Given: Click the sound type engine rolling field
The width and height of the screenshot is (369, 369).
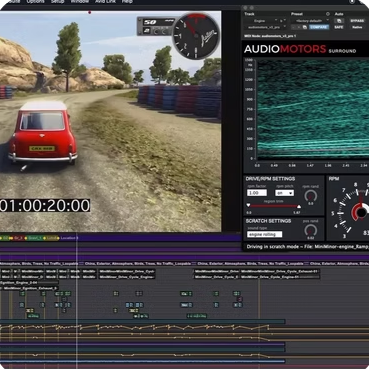Looking at the screenshot, I should pyautogui.click(x=265, y=234).
